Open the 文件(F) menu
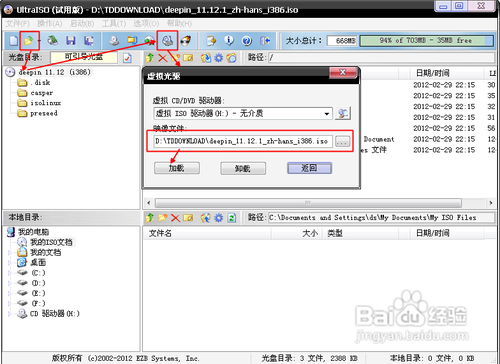 [18, 24]
